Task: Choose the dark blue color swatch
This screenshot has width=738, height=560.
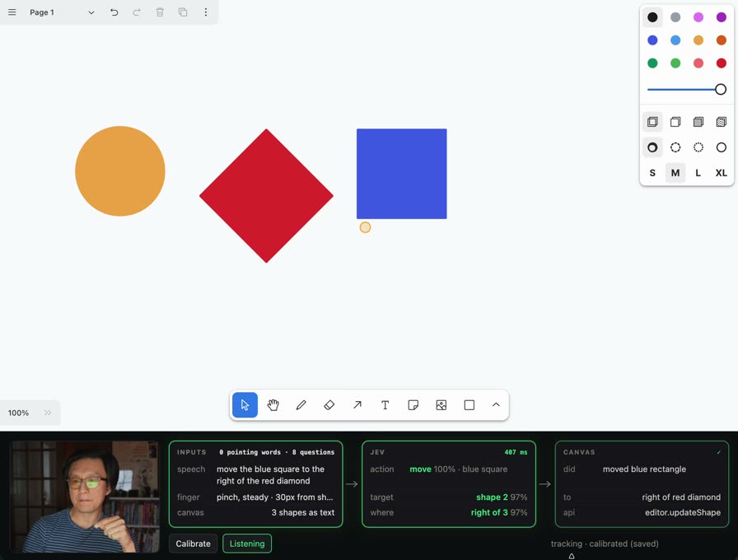Action: click(652, 40)
